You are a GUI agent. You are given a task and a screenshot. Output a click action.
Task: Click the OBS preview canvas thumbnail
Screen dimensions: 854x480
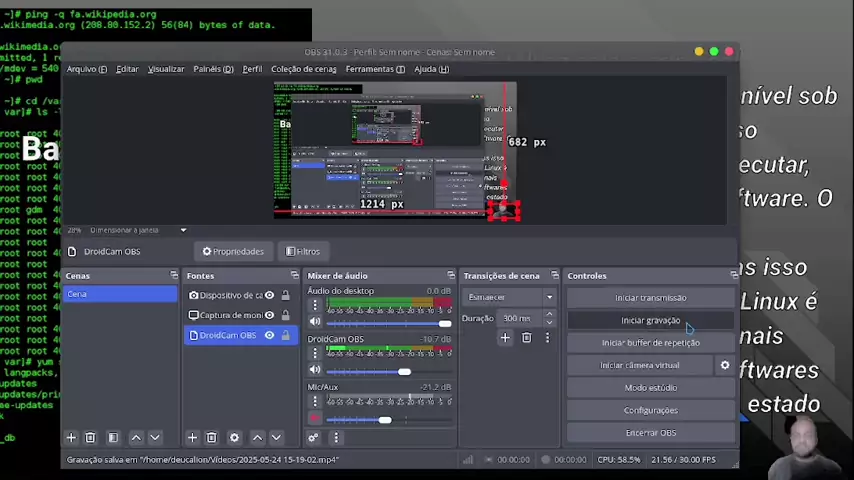[395, 150]
